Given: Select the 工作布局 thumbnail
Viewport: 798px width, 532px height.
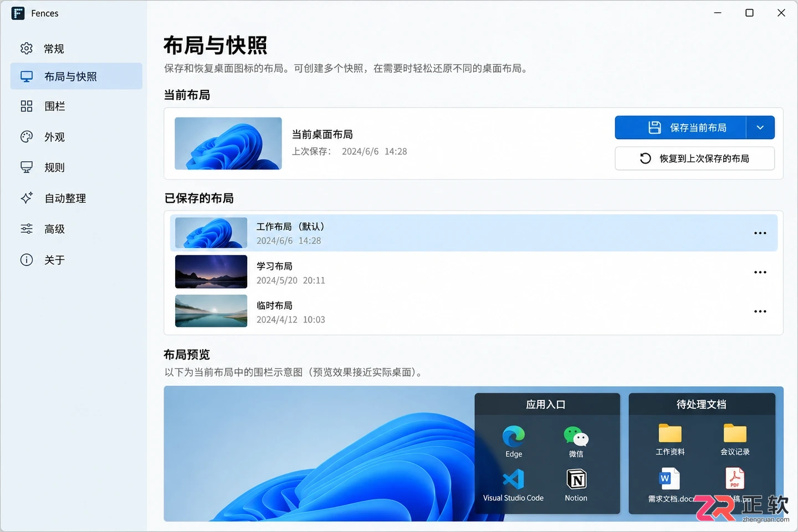Looking at the screenshot, I should 211,233.
